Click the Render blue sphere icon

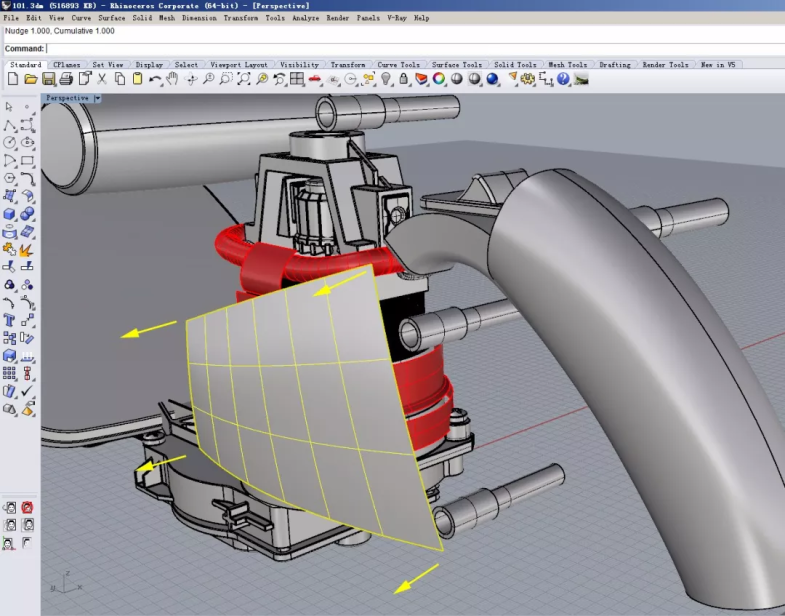click(x=491, y=79)
